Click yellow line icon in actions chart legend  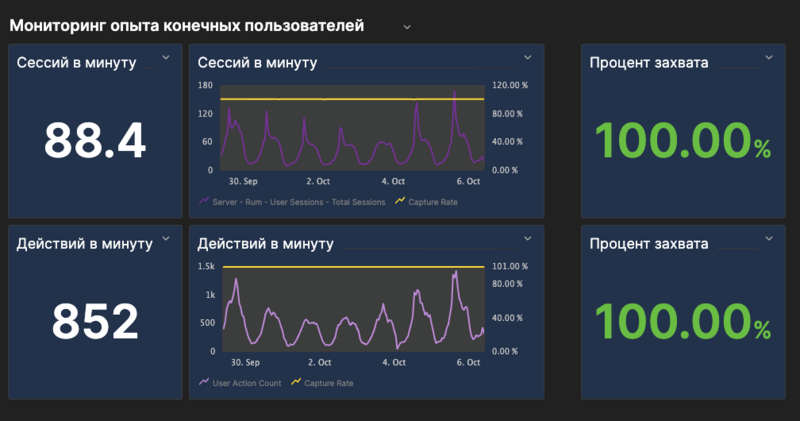point(295,383)
